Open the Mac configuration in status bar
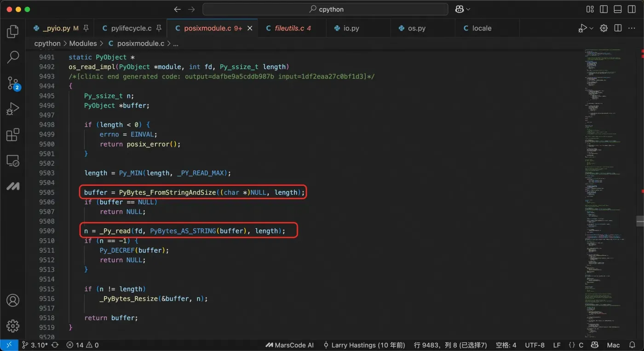 (x=613, y=345)
